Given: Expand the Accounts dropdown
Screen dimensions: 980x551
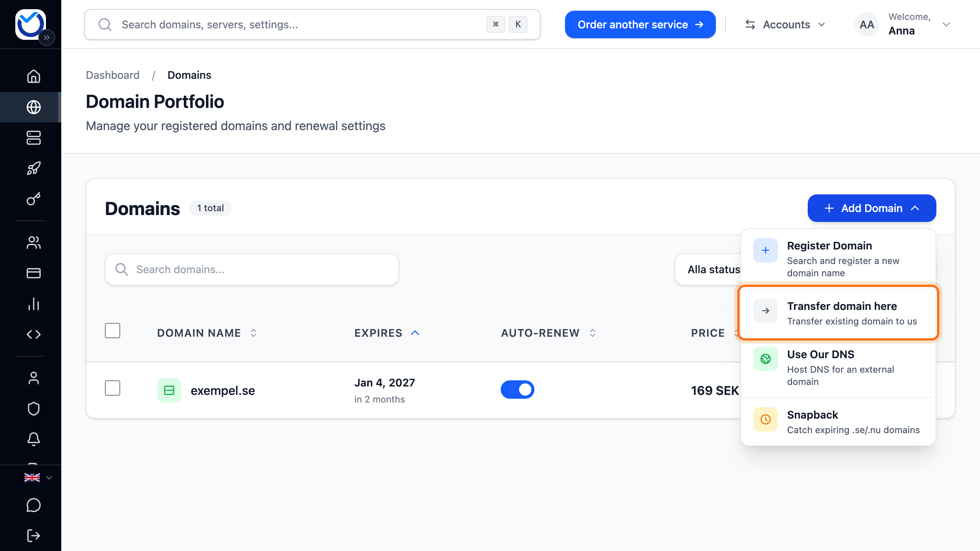Looking at the screenshot, I should (x=785, y=24).
